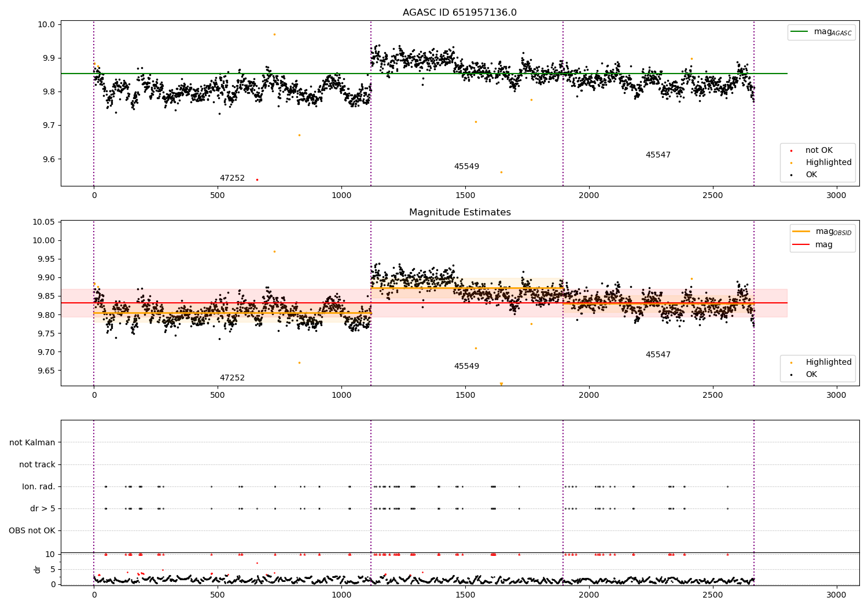The image size is (868, 608).
Task: Click the orange triangle marker at middle plot bottom
Action: tap(501, 384)
